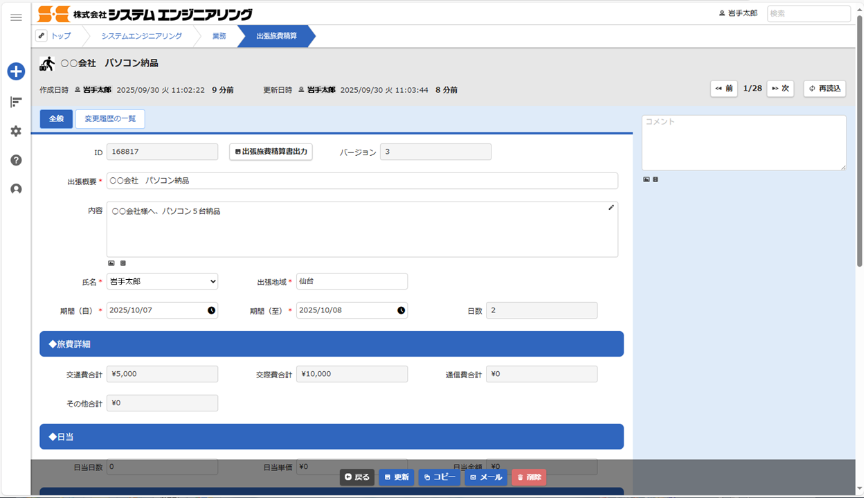868x498 pixels.
Task: Open the settings gear in sidebar
Action: [x=16, y=131]
